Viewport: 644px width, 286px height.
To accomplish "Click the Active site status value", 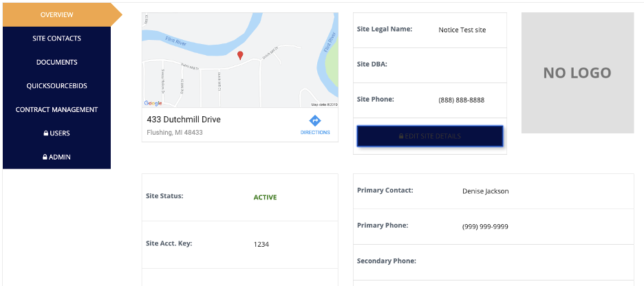I will coord(265,197).
